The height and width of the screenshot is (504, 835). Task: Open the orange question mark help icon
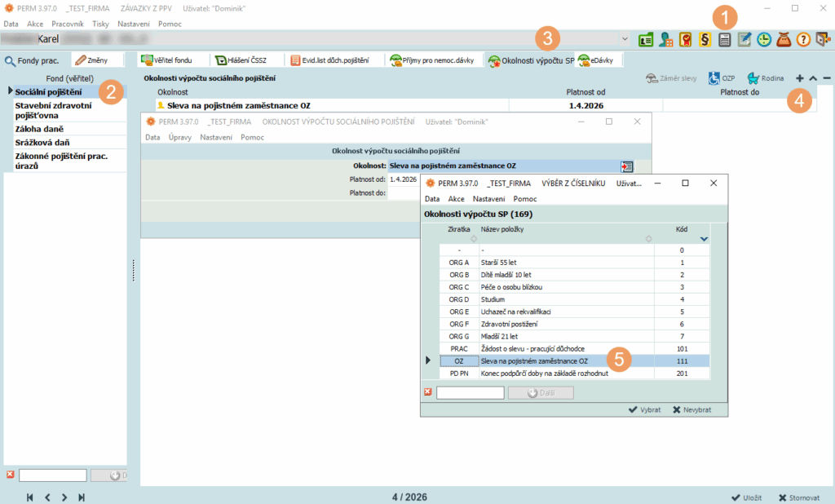click(x=803, y=39)
